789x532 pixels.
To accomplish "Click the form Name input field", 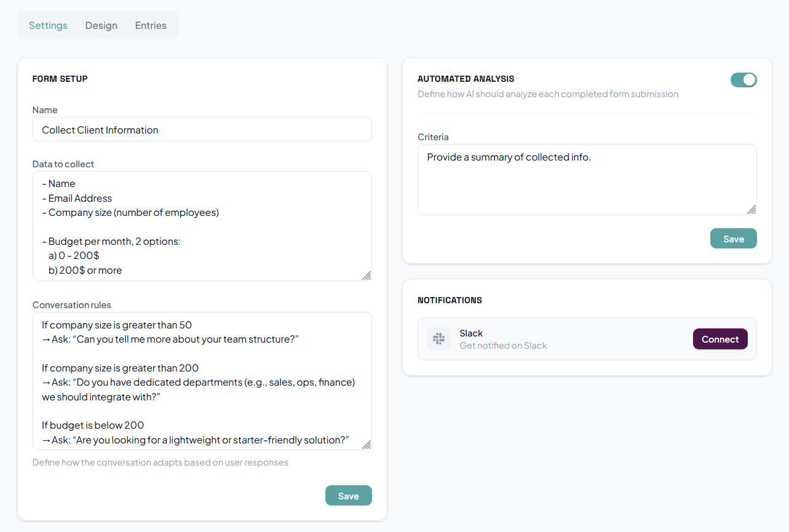I will (202, 130).
